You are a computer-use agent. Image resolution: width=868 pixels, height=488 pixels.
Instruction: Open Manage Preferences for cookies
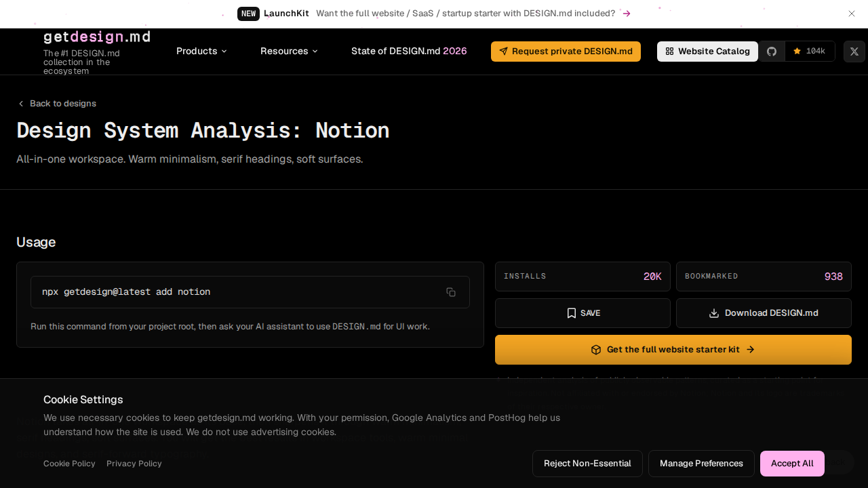click(701, 464)
